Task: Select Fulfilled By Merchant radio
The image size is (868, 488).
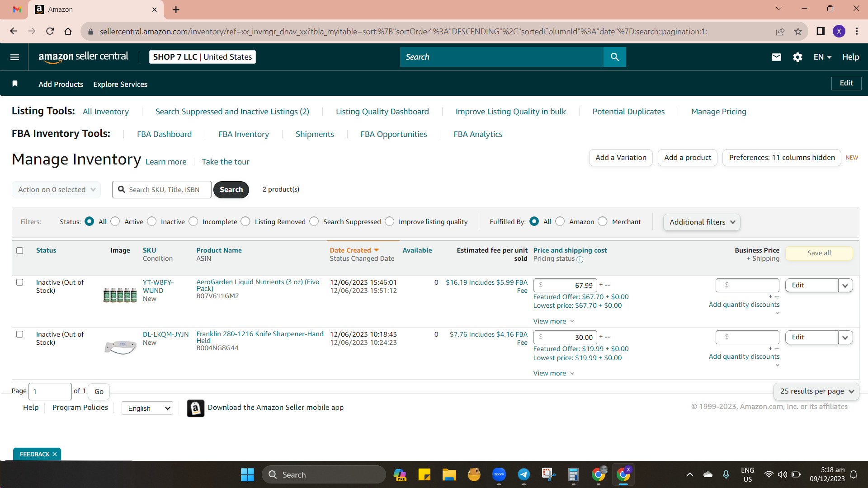Action: tap(603, 221)
